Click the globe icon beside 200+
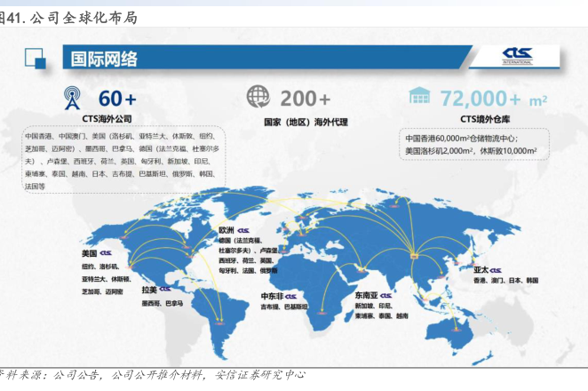This screenshot has height=391, width=588. click(x=258, y=97)
